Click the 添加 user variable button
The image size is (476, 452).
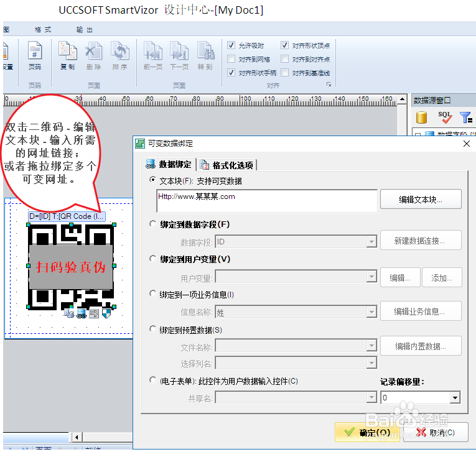click(442, 277)
